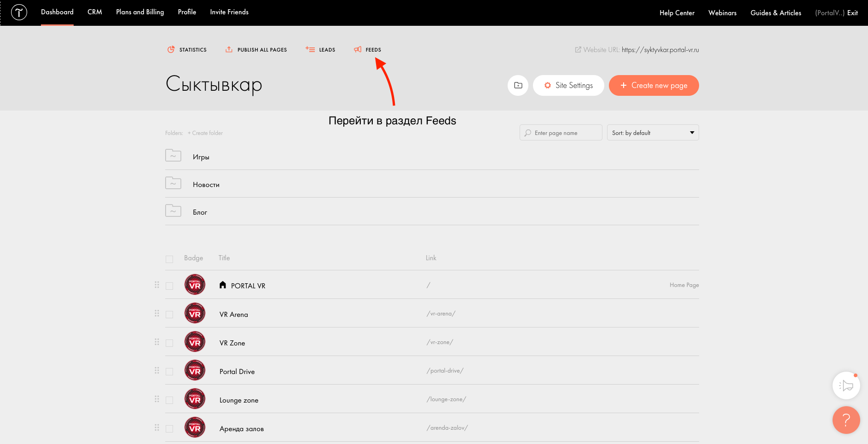
Task: Open the Новости folder
Action: coord(206,185)
